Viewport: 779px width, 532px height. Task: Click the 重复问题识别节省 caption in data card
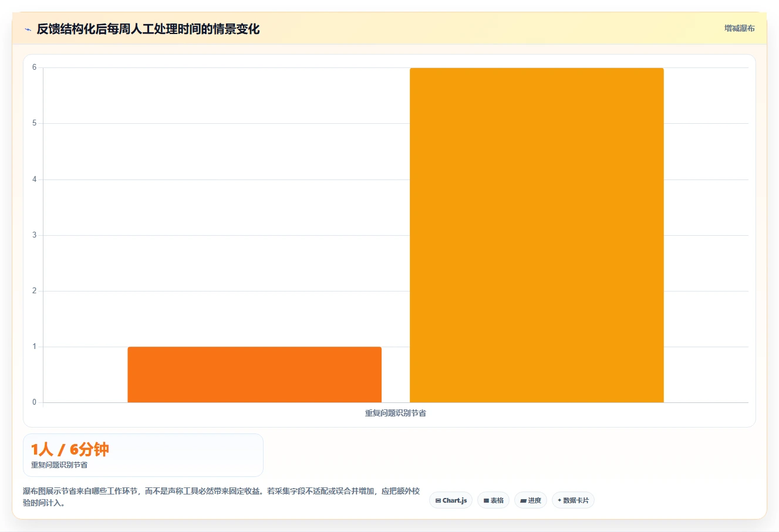click(x=59, y=465)
